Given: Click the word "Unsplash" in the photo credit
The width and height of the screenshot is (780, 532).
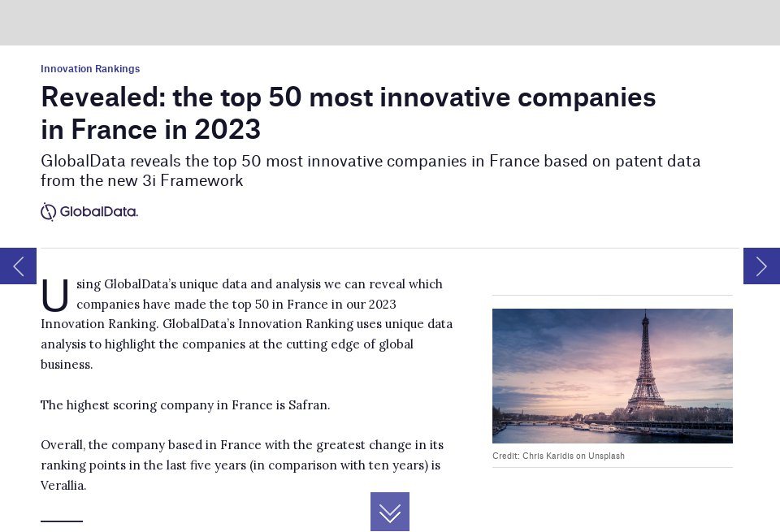Looking at the screenshot, I should 607,456.
